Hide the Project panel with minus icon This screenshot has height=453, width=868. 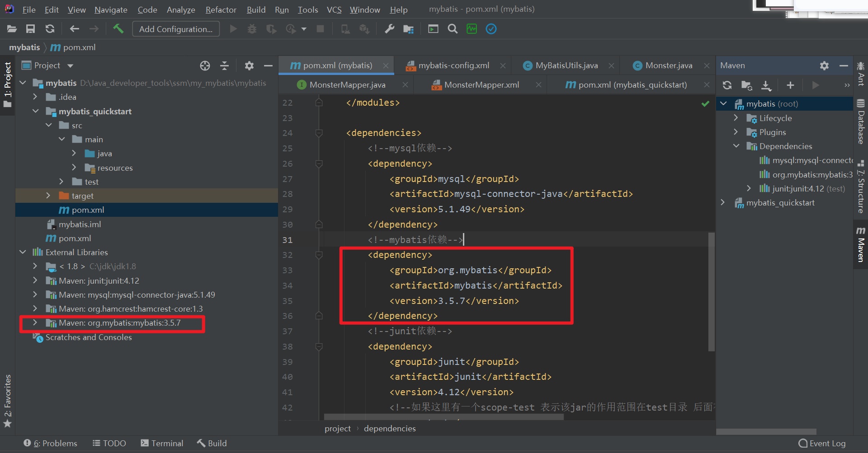click(268, 66)
